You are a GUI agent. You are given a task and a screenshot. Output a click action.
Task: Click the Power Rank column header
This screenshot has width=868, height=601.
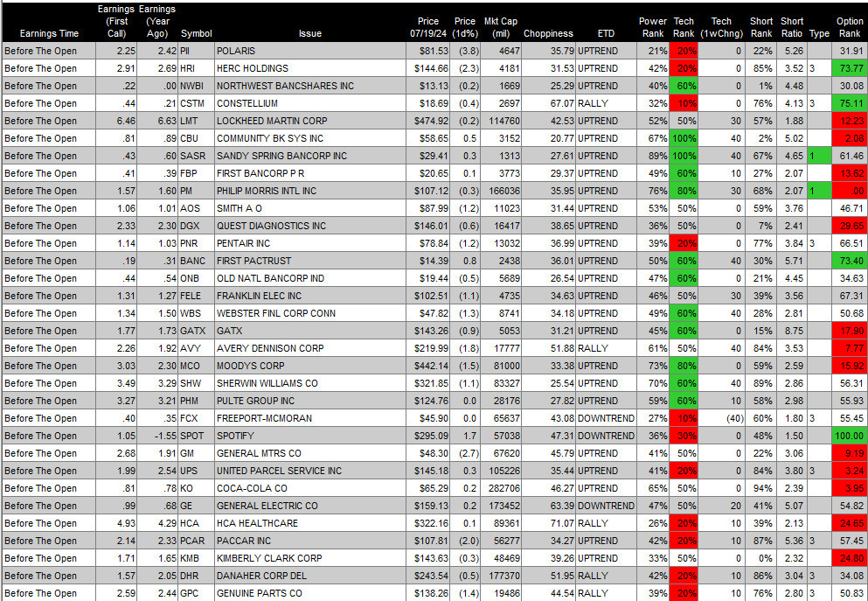click(x=653, y=28)
